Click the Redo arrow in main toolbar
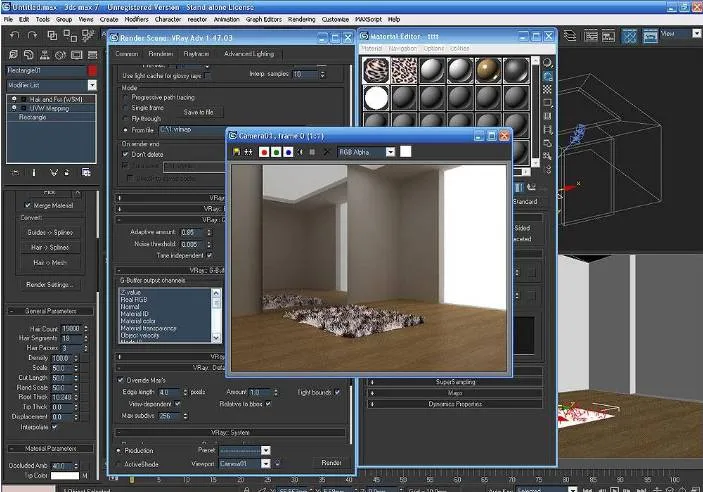This screenshot has width=703, height=492. coord(31,35)
